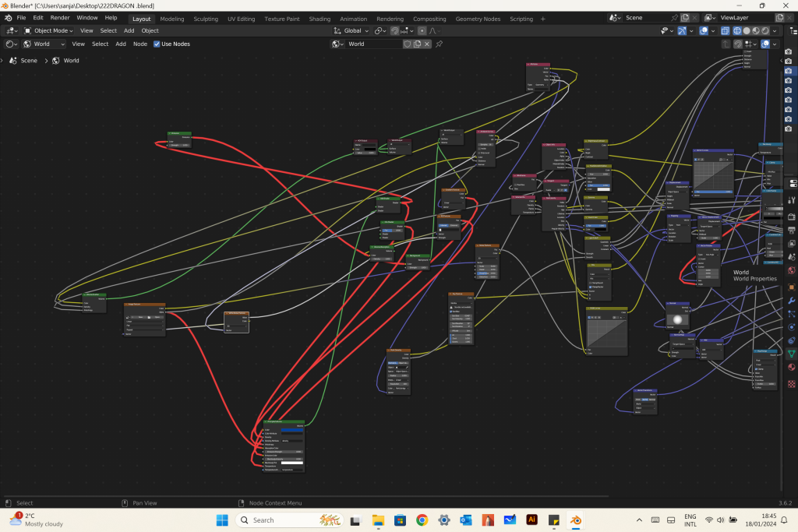Switch to the Shading workspace tab
Image resolution: width=798 pixels, height=532 pixels.
coord(320,19)
